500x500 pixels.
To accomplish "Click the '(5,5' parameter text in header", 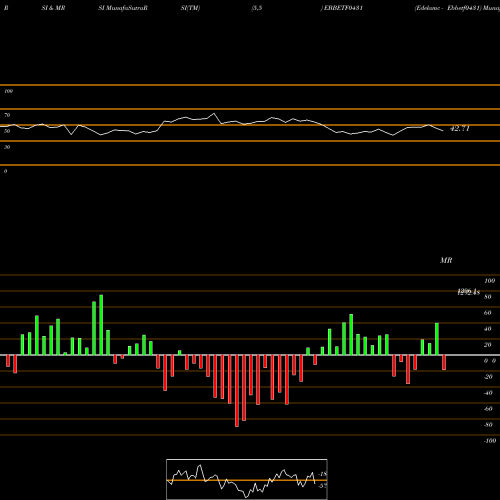I will (257, 8).
